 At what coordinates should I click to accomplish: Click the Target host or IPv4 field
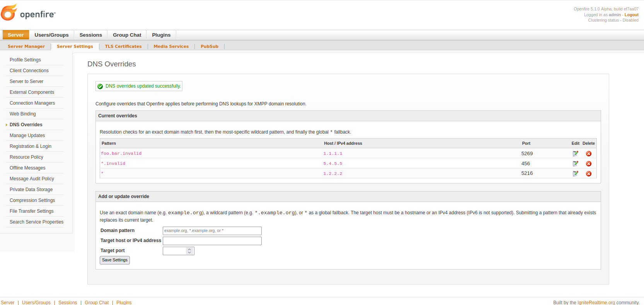[212, 241]
